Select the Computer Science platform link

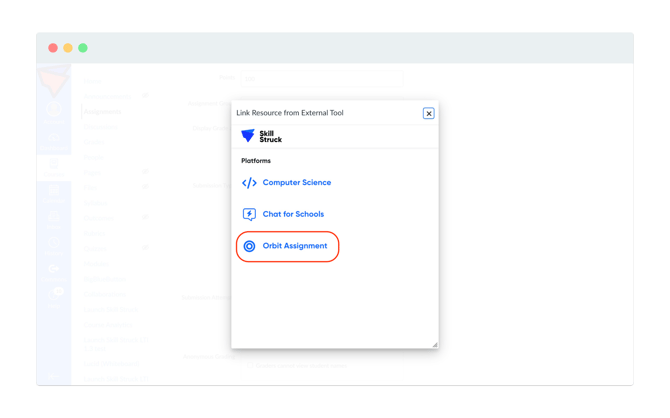(297, 183)
